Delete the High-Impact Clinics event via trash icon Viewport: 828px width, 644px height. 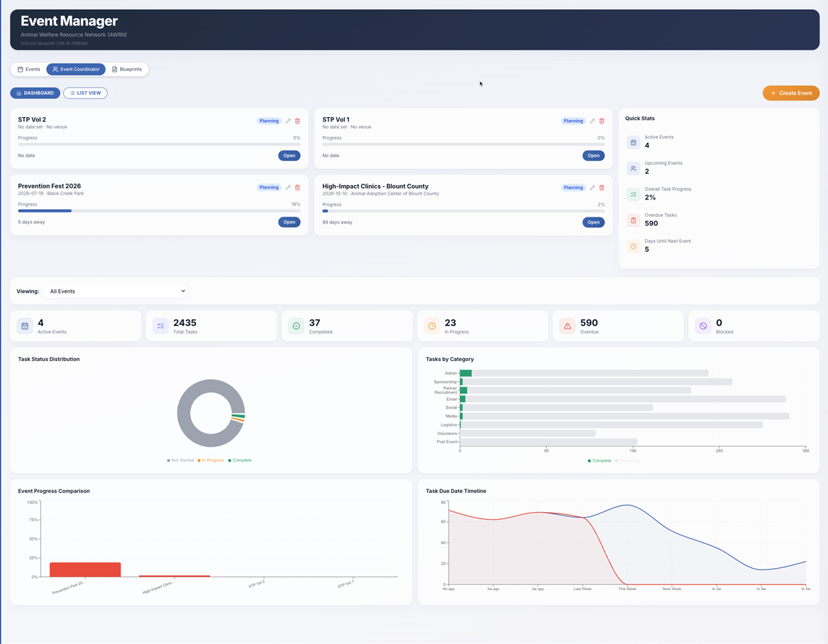click(x=602, y=187)
